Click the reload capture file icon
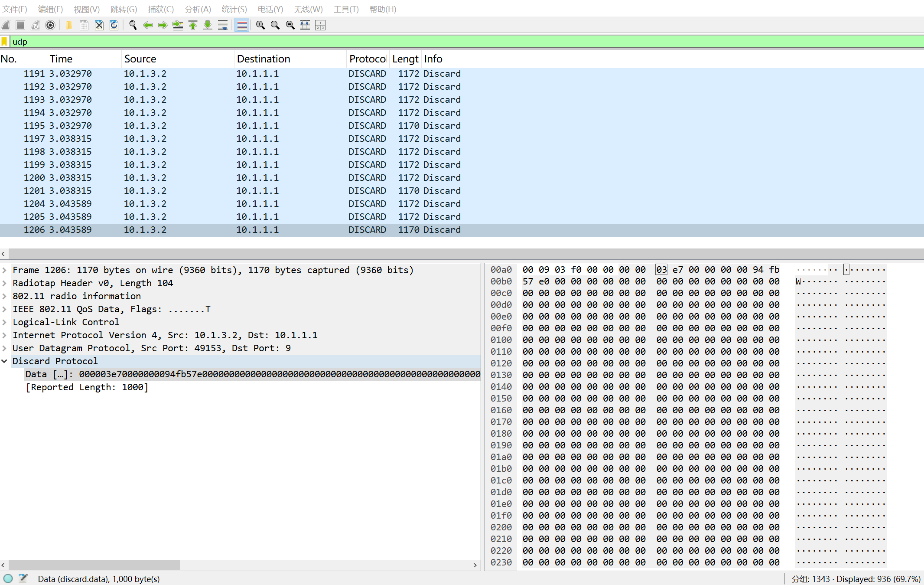The height and width of the screenshot is (585, 924). click(x=114, y=25)
